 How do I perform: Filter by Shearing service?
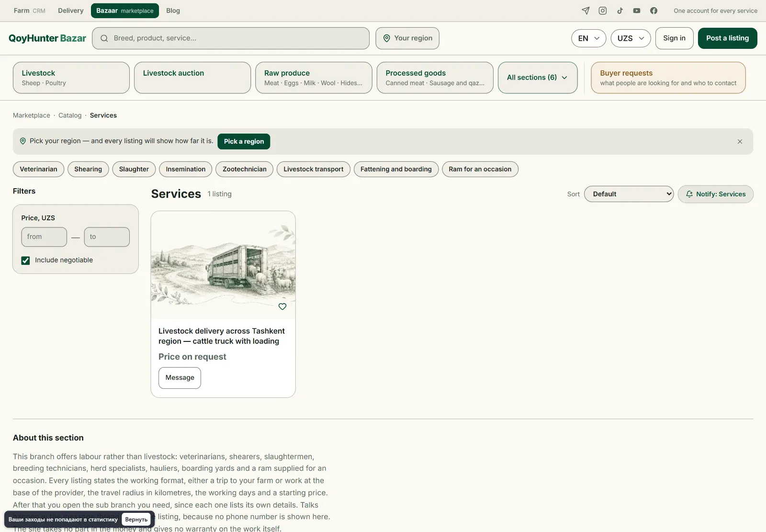pyautogui.click(x=88, y=169)
